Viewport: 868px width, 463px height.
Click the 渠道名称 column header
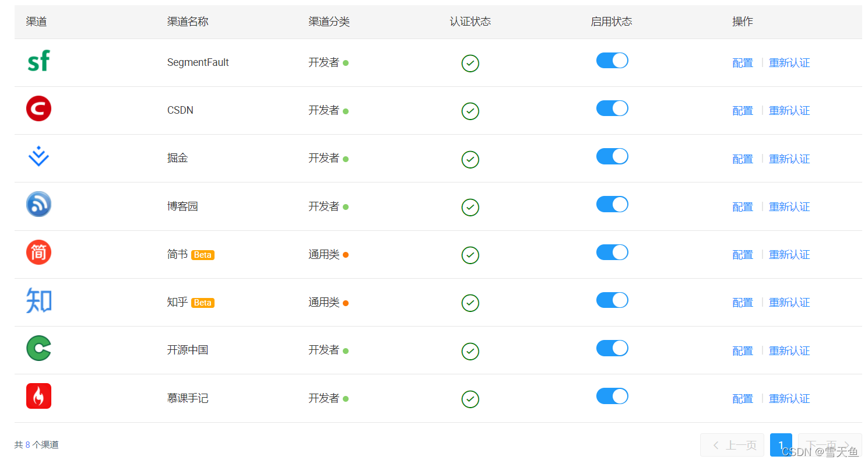click(188, 22)
